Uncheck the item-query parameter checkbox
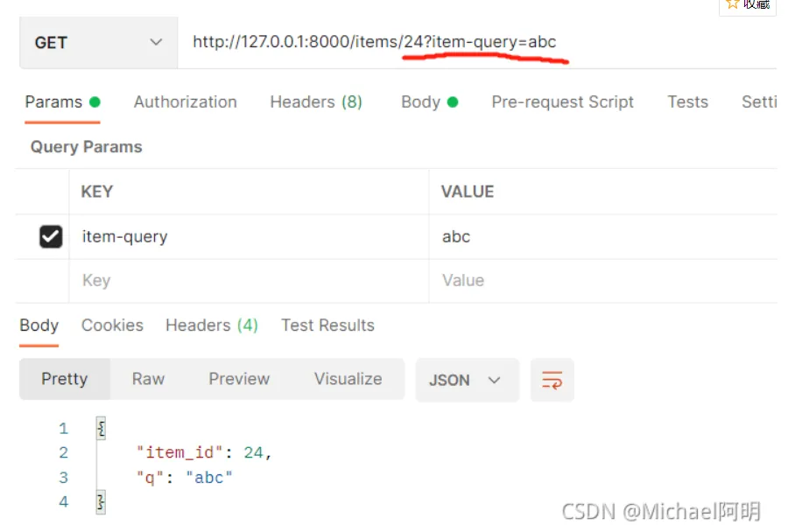 51,236
